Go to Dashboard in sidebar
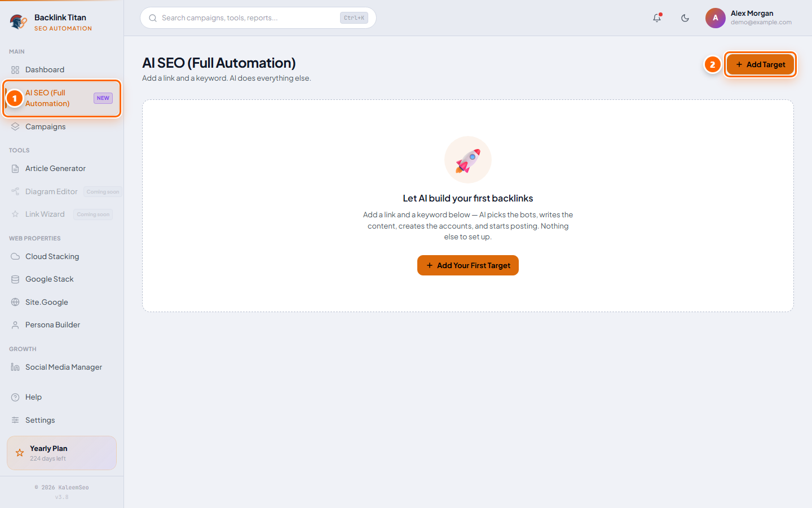Screen dimensions: 812x508 [45, 70]
